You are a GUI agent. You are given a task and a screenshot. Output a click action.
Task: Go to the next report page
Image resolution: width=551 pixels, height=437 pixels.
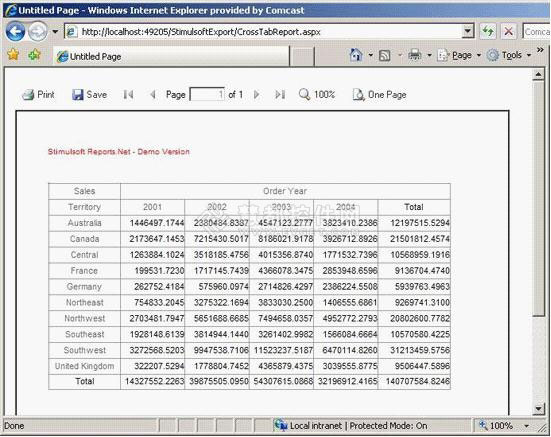click(257, 94)
